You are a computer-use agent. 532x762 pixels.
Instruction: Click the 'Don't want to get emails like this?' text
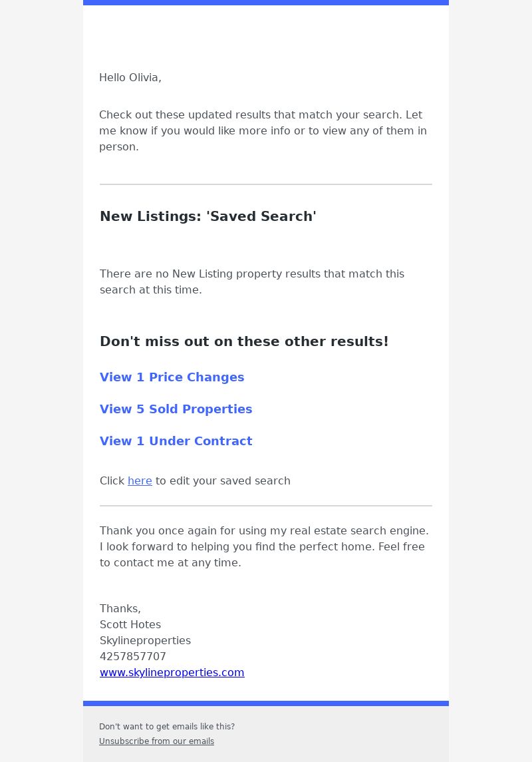(167, 727)
